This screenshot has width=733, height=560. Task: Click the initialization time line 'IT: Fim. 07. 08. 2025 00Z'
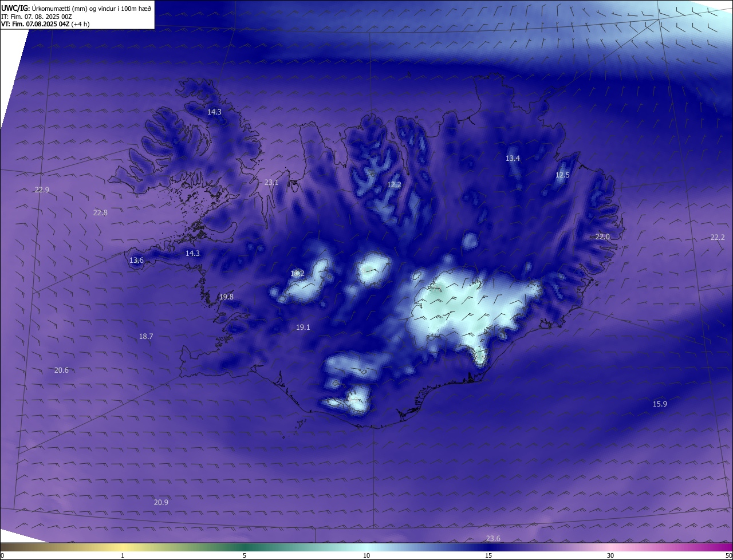click(x=37, y=17)
